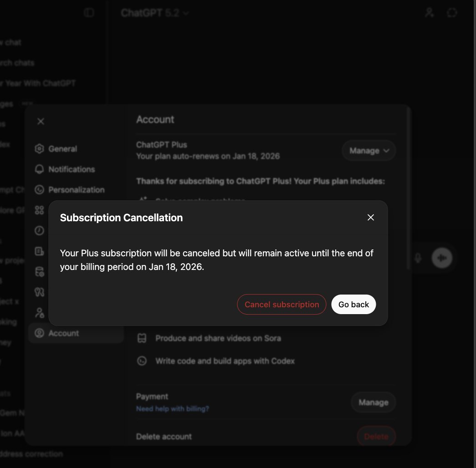Open Notifications settings tab
476x468 pixels.
tap(76, 169)
